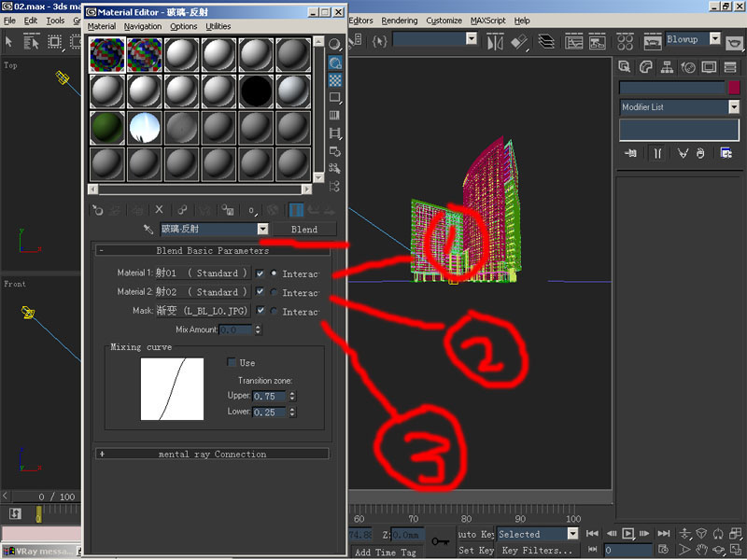Click Sample UV Tiling icon
This screenshot has width=747, height=560.
335,98
